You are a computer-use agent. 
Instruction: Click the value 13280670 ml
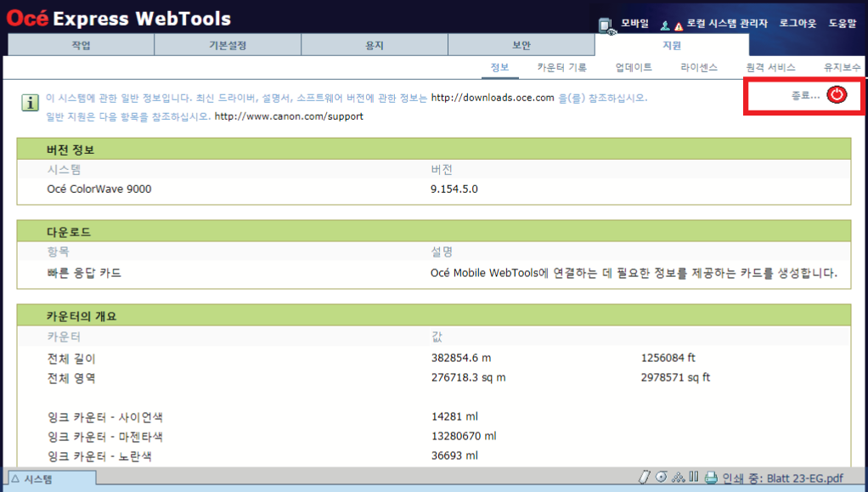[464, 436]
